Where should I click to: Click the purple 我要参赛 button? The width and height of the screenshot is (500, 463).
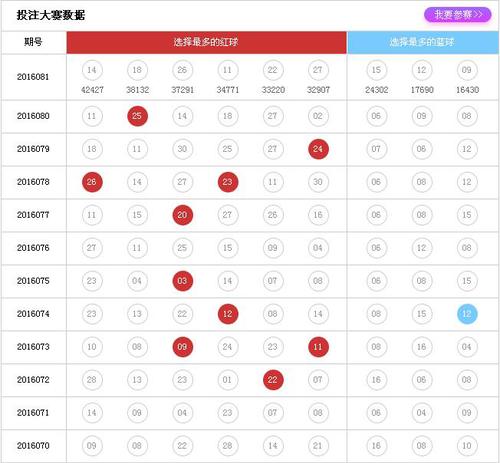pos(457,15)
